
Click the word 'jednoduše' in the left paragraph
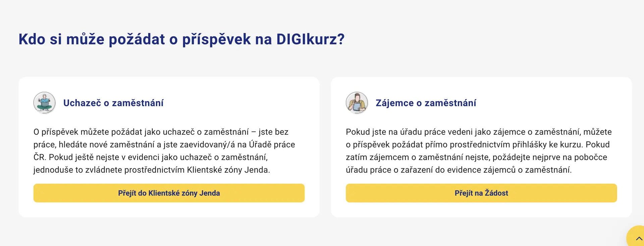(x=53, y=170)
